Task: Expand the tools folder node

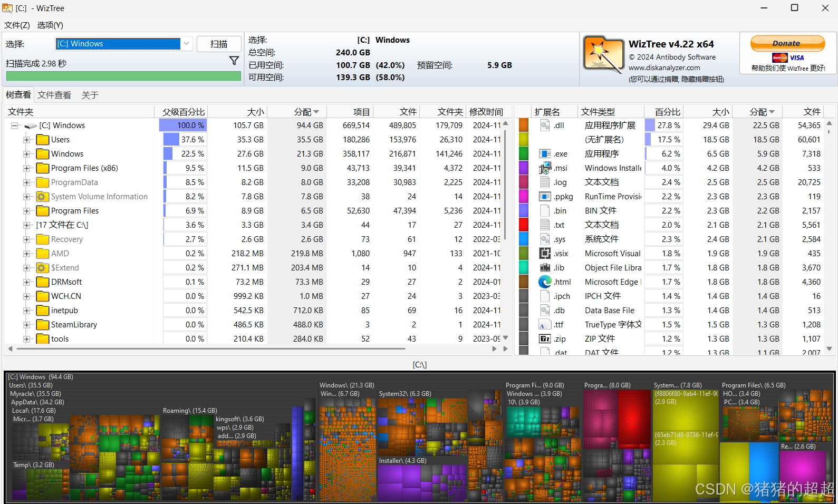Action: (26, 339)
